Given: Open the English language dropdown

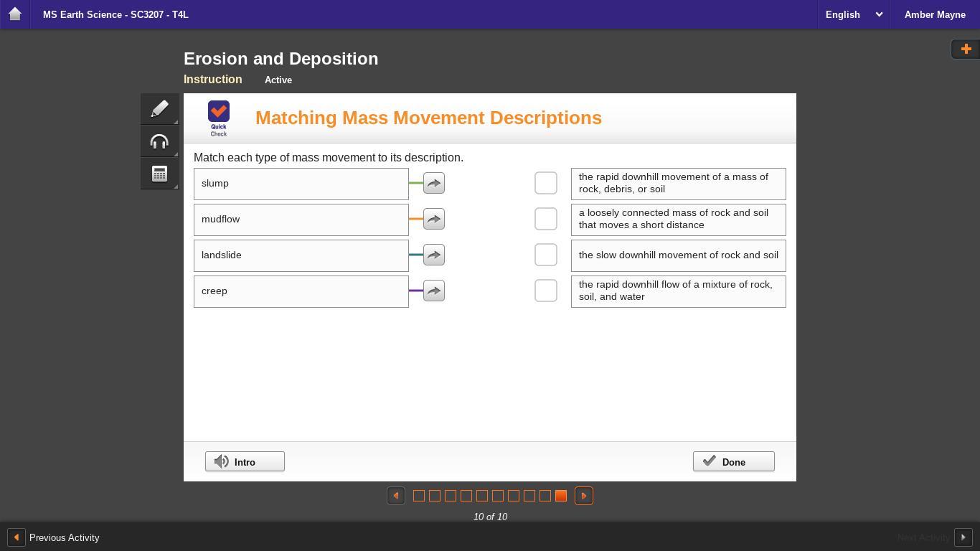Looking at the screenshot, I should (x=853, y=14).
